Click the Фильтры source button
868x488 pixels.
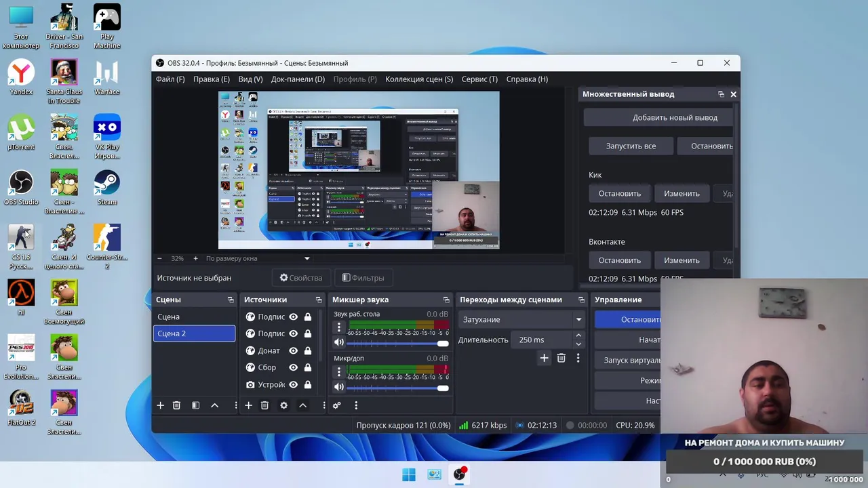[x=363, y=278]
